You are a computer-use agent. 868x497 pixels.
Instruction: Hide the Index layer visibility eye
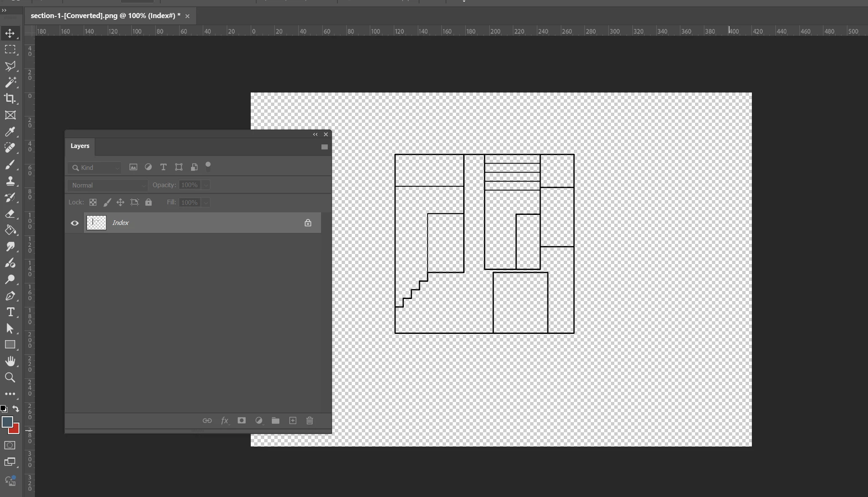pyautogui.click(x=74, y=223)
